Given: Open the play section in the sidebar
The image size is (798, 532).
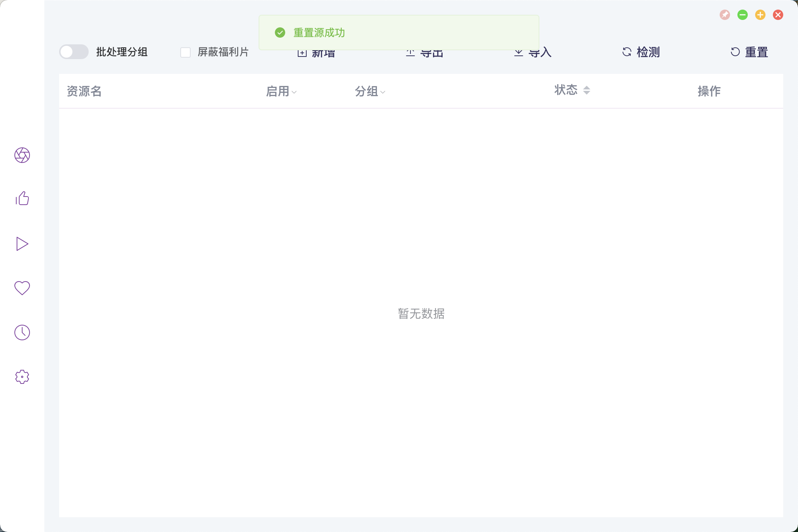Looking at the screenshot, I should 22,243.
